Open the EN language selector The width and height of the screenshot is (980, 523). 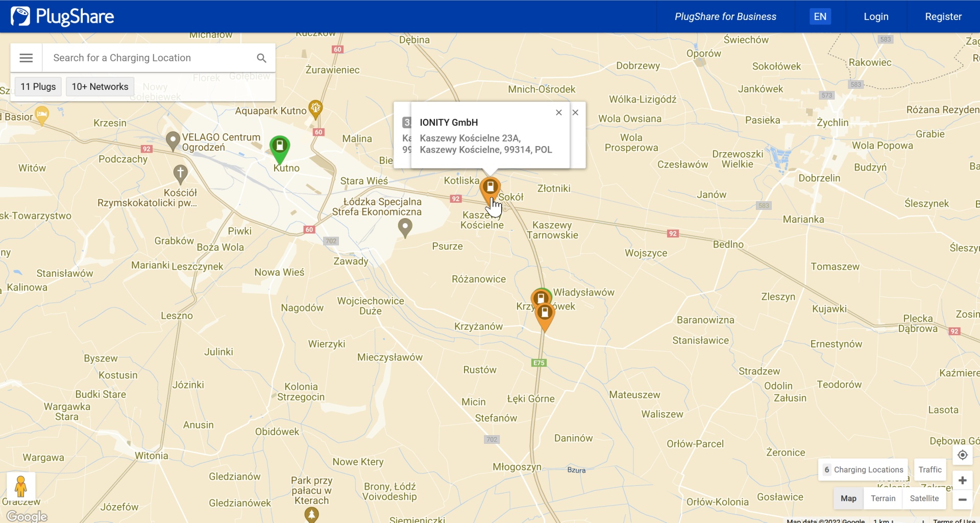tap(820, 16)
